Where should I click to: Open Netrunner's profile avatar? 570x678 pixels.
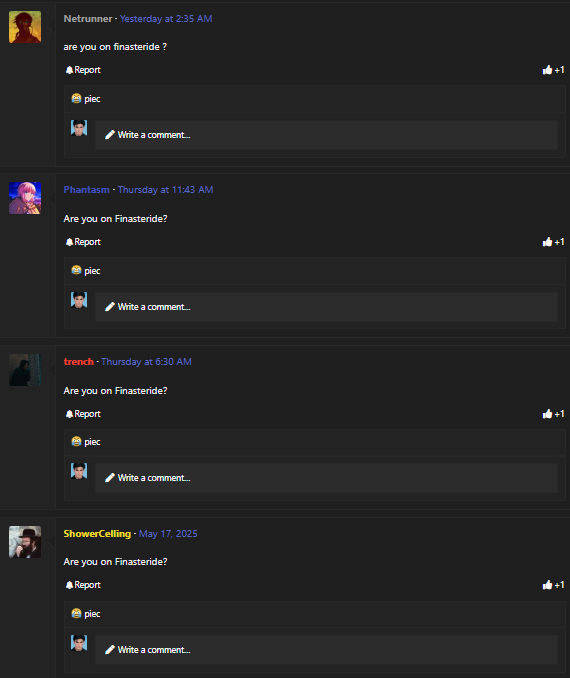pos(25,27)
